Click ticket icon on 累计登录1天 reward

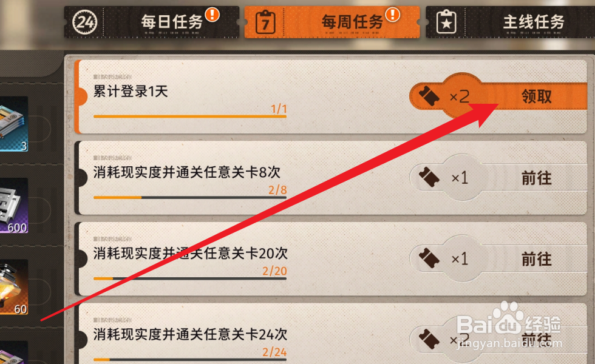(429, 96)
